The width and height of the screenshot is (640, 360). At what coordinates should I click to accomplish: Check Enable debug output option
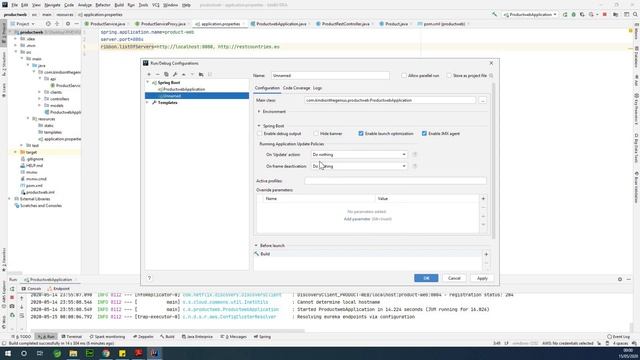tap(260, 133)
